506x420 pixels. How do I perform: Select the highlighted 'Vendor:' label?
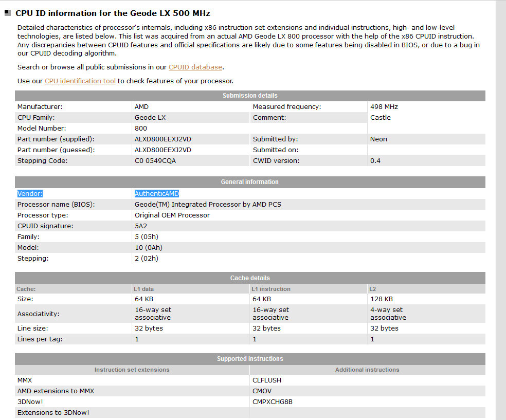click(30, 193)
